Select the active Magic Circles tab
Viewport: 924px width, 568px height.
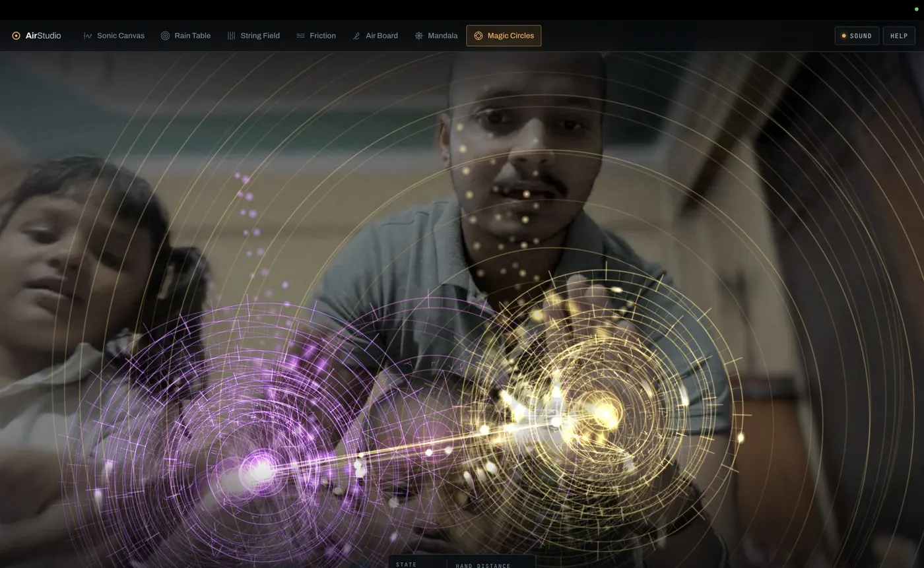pyautogui.click(x=504, y=36)
